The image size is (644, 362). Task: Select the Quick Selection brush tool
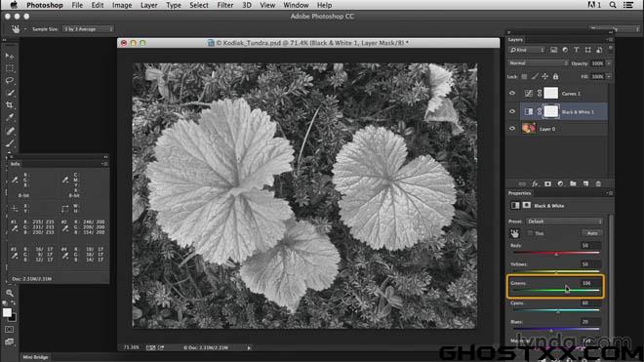pos(11,93)
